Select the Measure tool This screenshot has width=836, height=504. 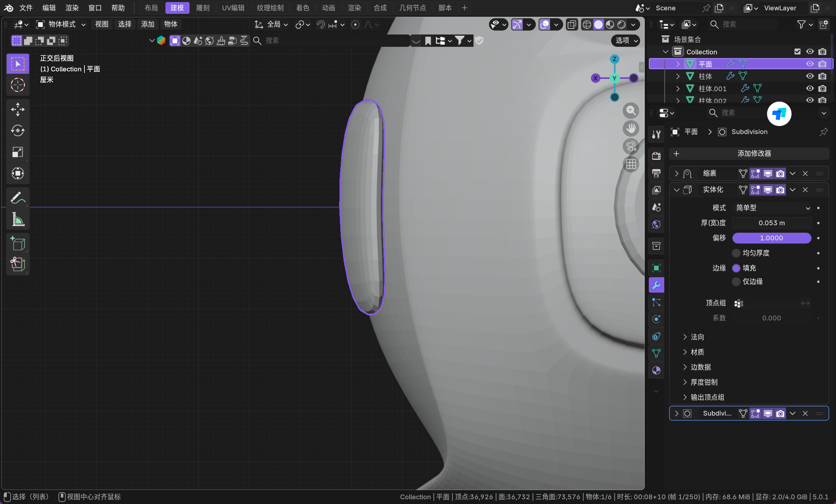pyautogui.click(x=17, y=219)
